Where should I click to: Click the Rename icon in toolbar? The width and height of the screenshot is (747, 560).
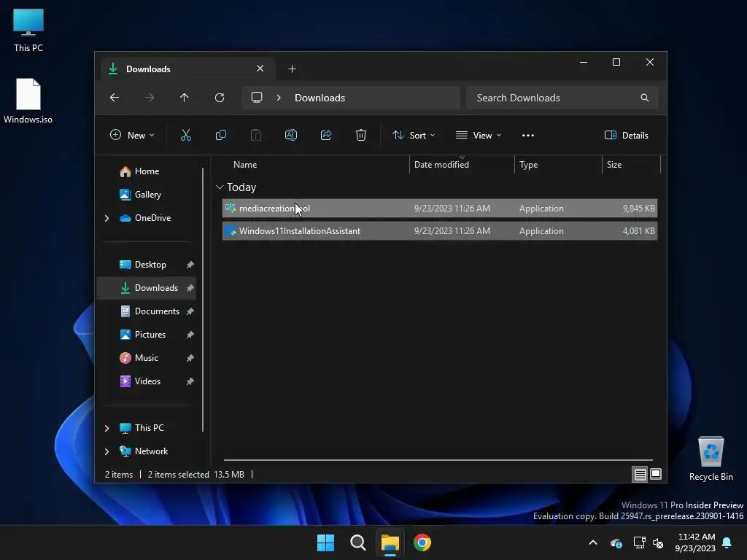290,135
